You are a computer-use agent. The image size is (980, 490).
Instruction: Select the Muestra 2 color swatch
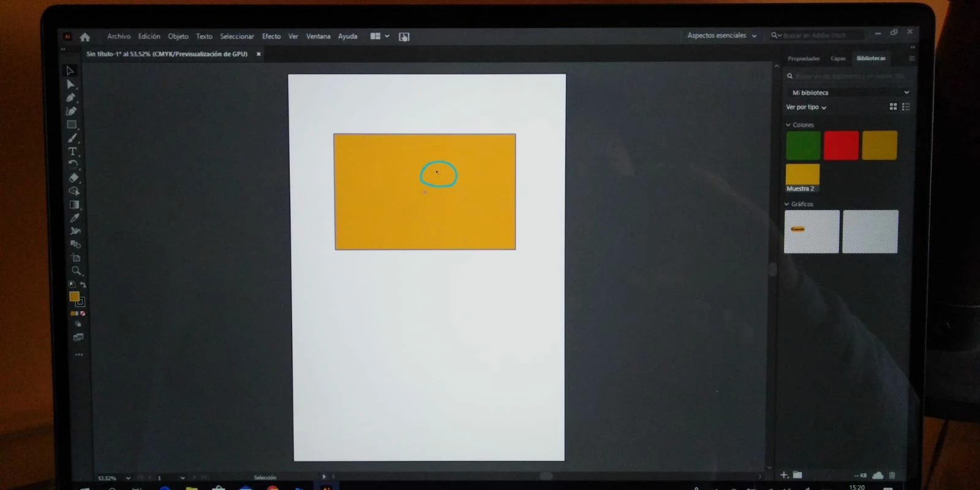pos(802,178)
